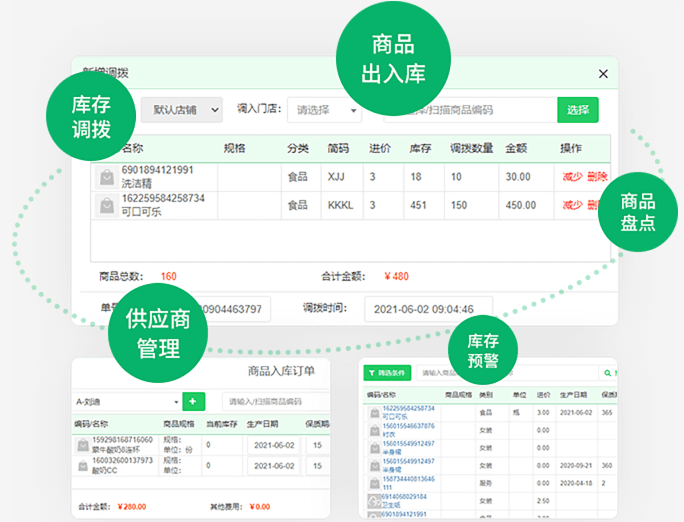Click the production date field for 蒙牛酸奶8连杯
The width and height of the screenshot is (684, 522).
273,444
